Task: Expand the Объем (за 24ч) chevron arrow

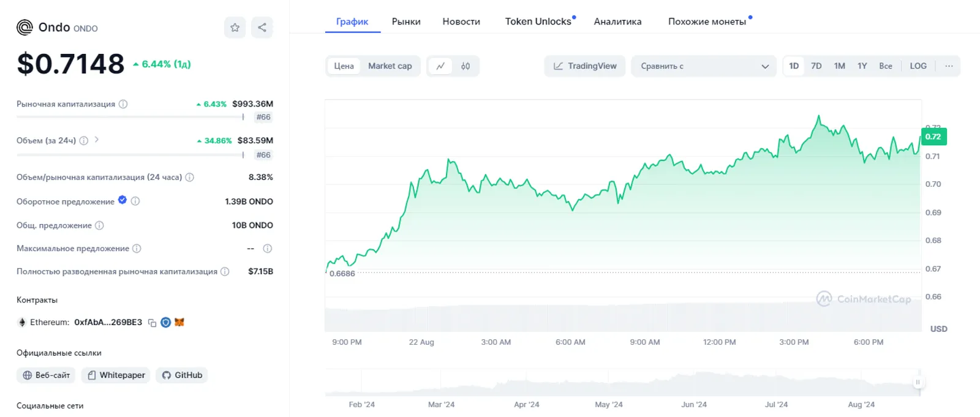Action: click(97, 140)
